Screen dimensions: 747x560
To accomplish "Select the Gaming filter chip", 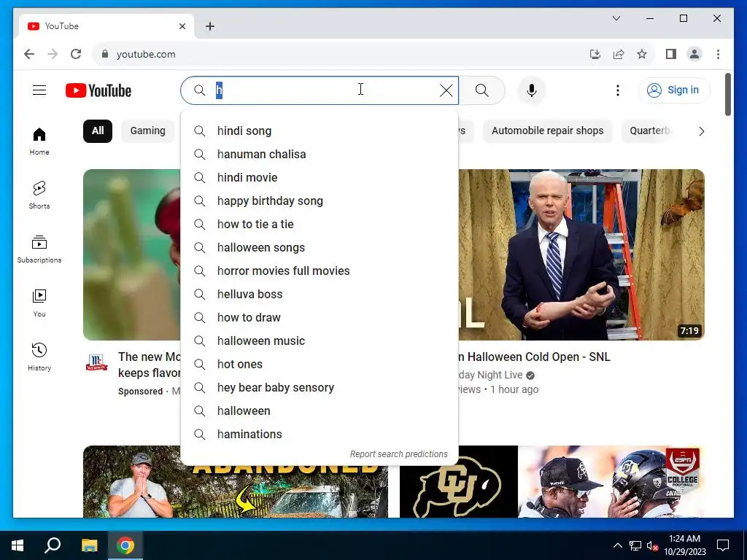I will coord(147,131).
